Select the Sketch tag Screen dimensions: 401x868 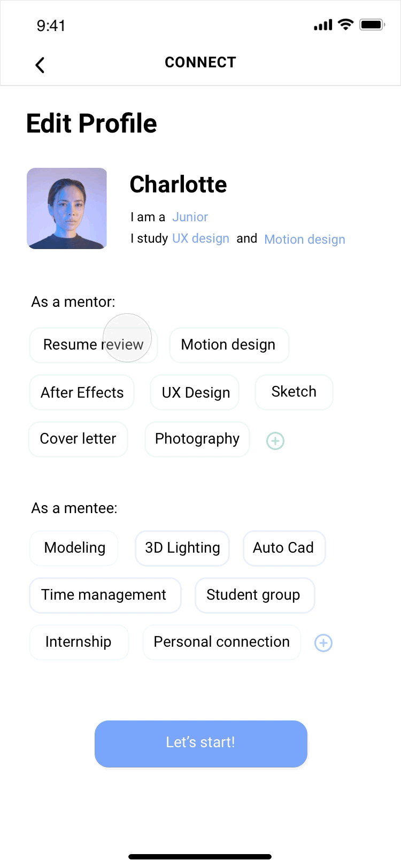click(294, 392)
